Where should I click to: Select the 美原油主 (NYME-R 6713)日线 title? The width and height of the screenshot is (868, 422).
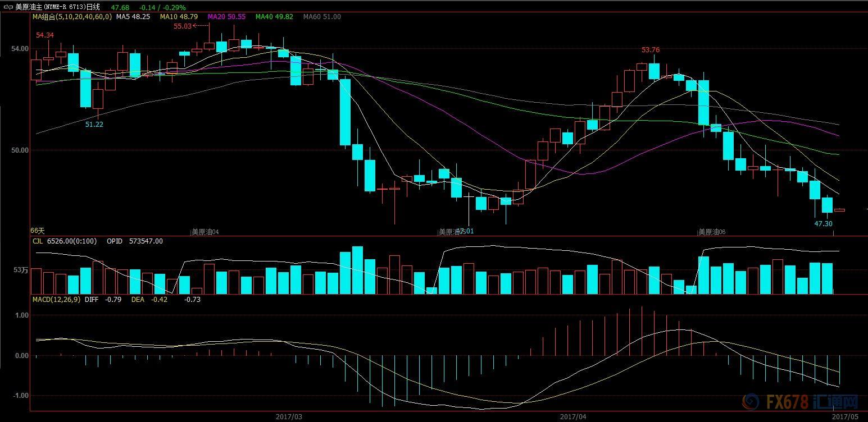pos(58,7)
